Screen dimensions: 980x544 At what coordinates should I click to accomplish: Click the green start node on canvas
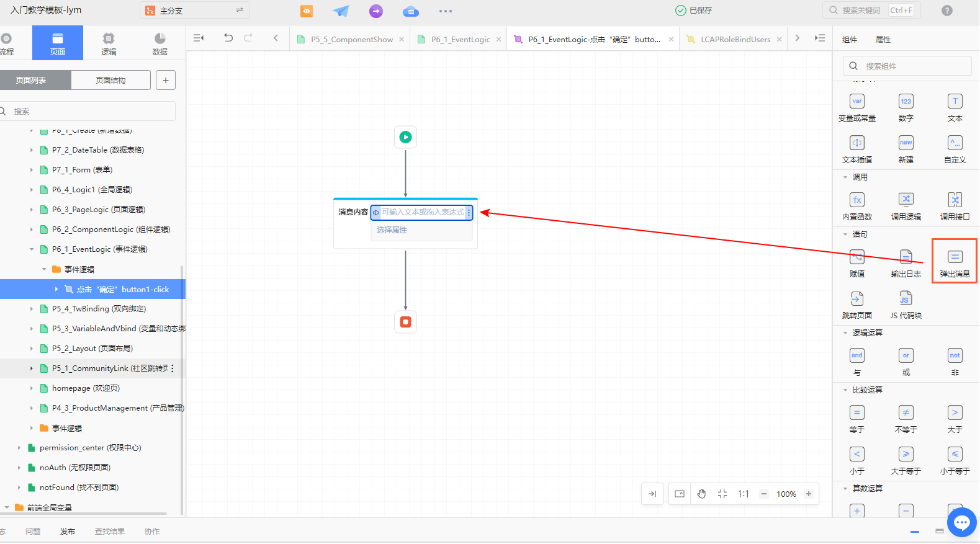405,137
